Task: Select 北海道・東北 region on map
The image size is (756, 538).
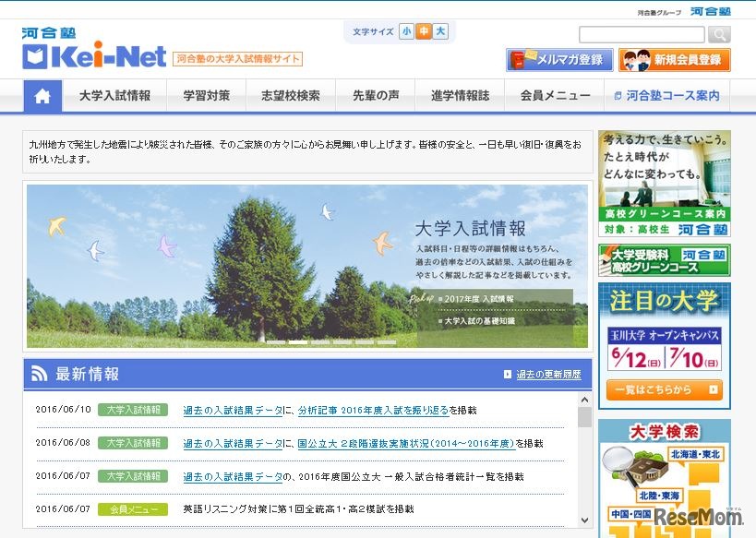Action: (695, 454)
